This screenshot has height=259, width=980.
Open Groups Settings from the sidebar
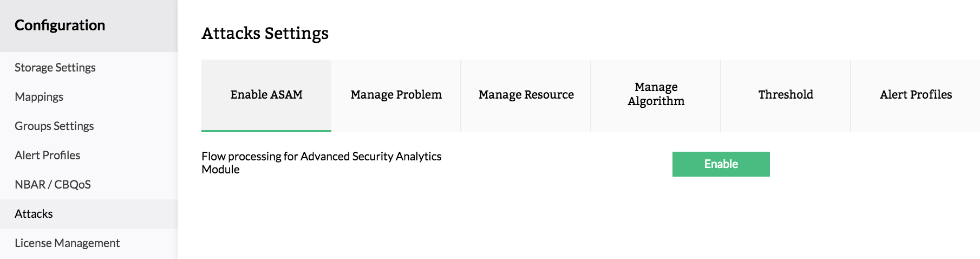(54, 126)
